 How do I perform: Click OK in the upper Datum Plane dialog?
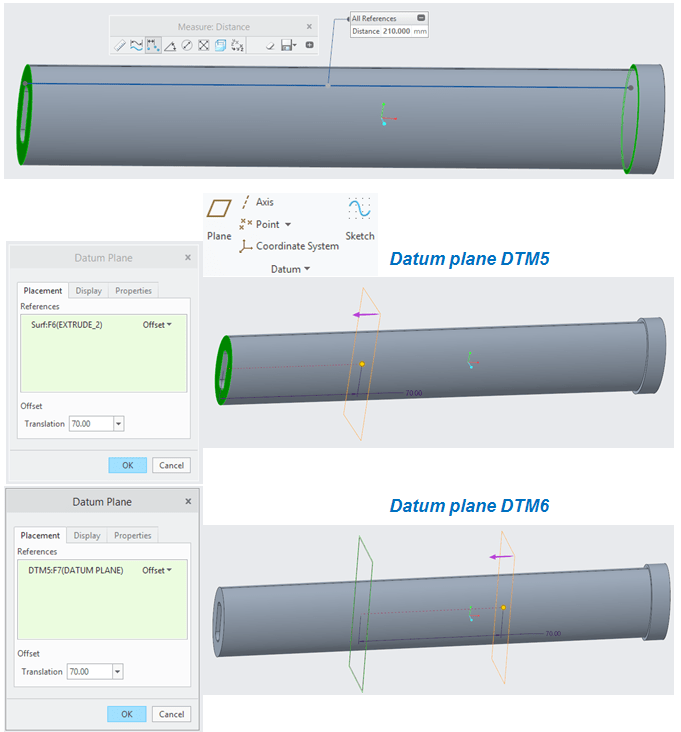point(127,465)
